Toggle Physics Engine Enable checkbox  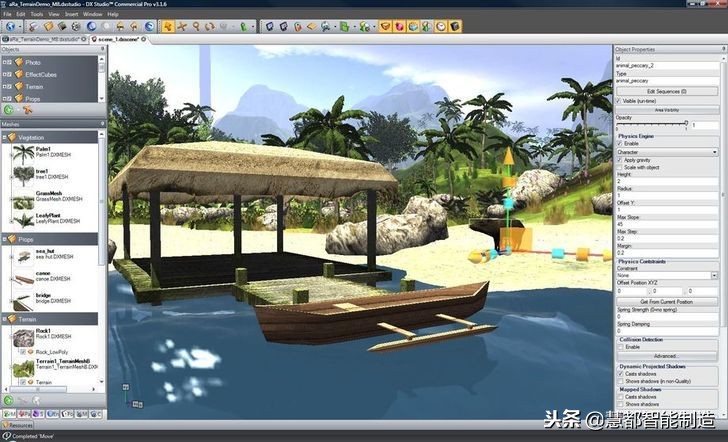click(620, 144)
